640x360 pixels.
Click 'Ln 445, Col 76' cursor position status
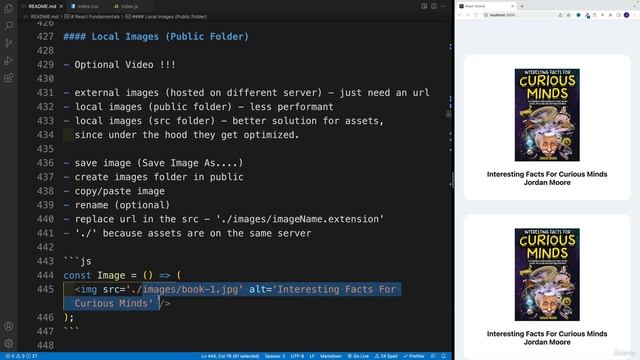pos(230,356)
